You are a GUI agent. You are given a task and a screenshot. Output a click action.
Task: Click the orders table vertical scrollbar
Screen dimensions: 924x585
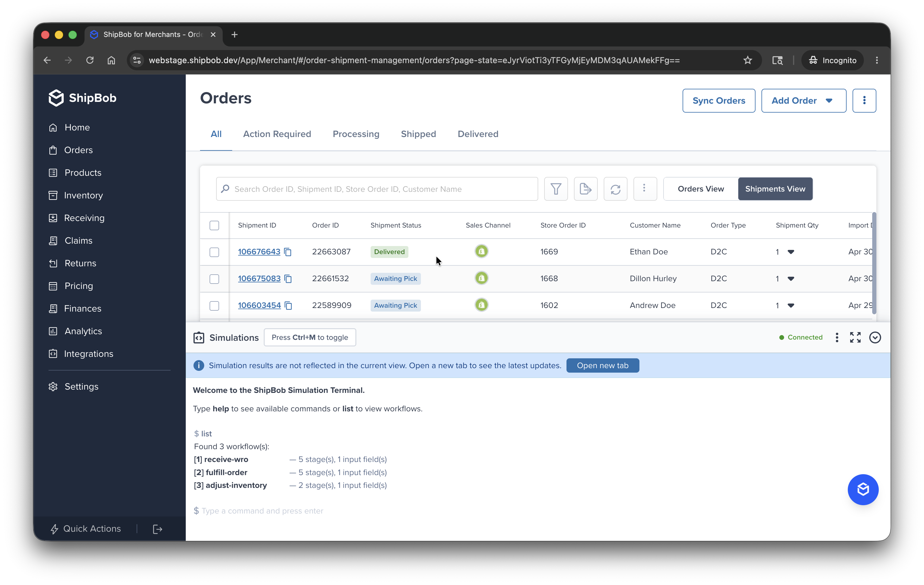tap(874, 263)
